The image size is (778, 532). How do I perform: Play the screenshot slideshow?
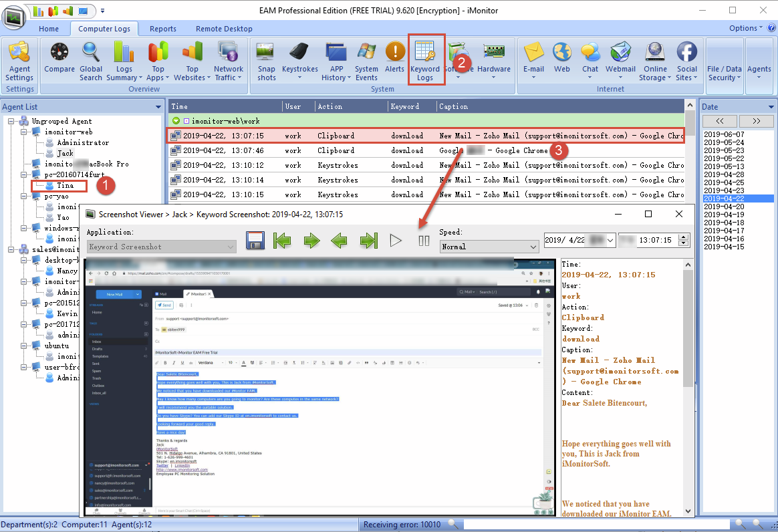point(396,241)
